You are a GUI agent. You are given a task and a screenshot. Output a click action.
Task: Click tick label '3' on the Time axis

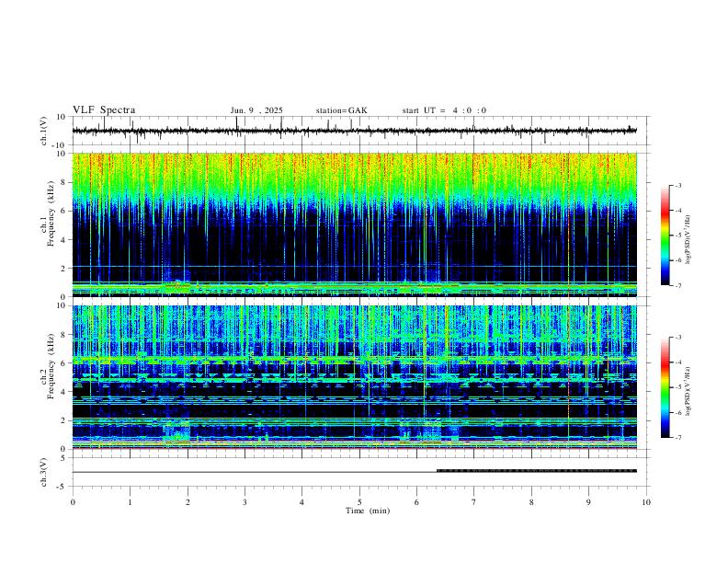(245, 502)
